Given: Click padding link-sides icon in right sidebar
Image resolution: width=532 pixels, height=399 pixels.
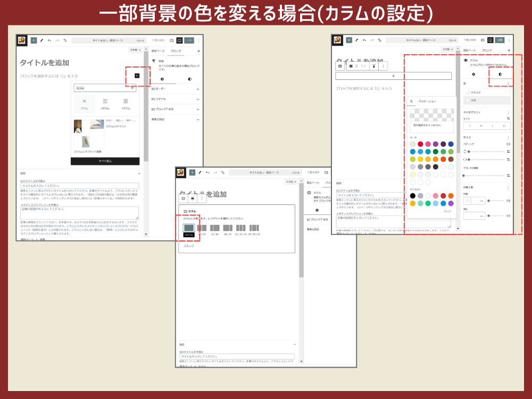Looking at the screenshot, I should point(508,144).
